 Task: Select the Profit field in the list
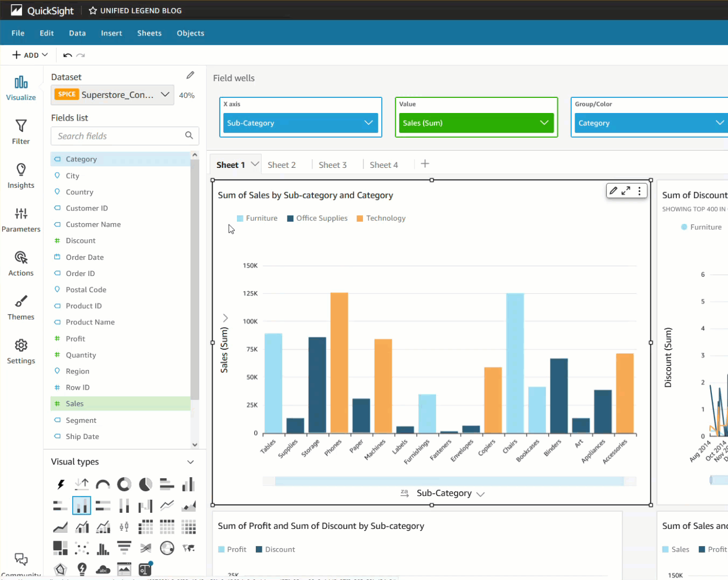[x=121, y=338]
